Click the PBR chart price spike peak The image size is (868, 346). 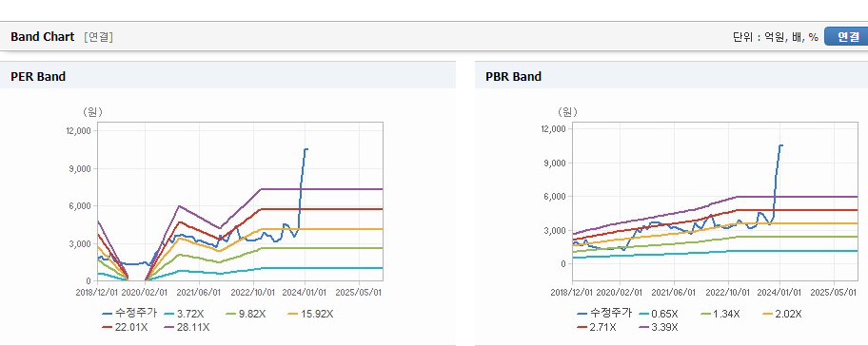780,145
